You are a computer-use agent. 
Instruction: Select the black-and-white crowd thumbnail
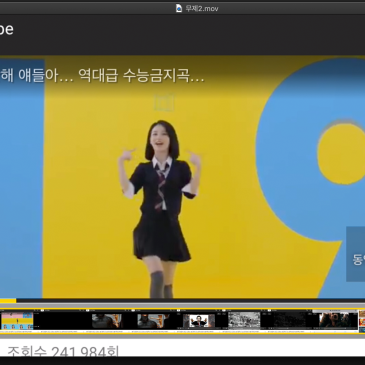[244, 321]
